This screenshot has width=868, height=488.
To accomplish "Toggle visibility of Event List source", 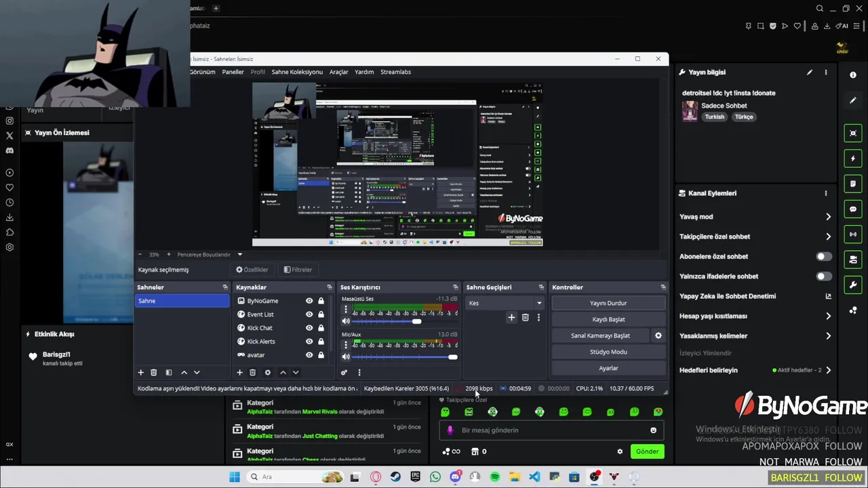I will [x=309, y=314].
